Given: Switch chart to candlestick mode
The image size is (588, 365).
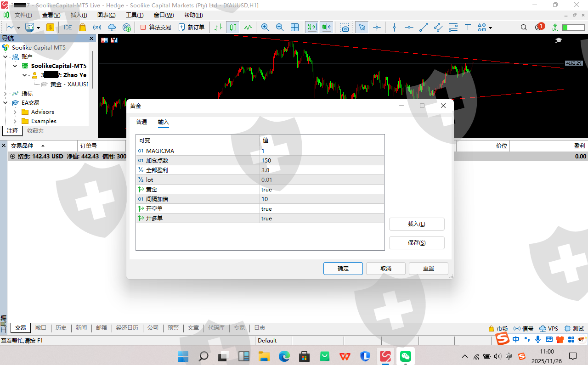Looking at the screenshot, I should [233, 28].
